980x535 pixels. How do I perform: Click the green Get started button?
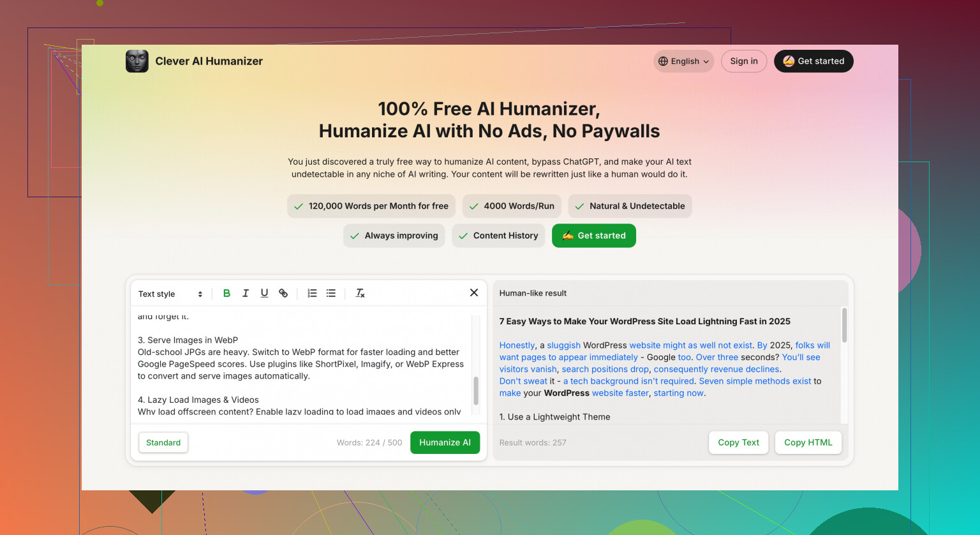[x=594, y=236]
